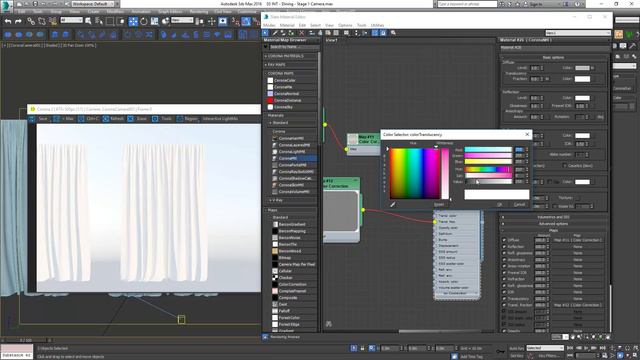640x360 pixels.
Task: Click the Erase icon in Corona frame buffer
Action: (x=130, y=119)
